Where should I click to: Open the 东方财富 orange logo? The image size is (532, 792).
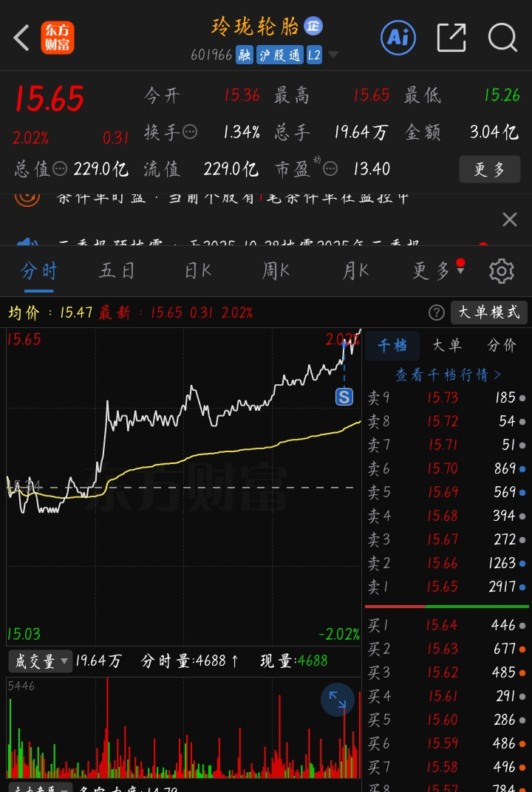[58, 38]
